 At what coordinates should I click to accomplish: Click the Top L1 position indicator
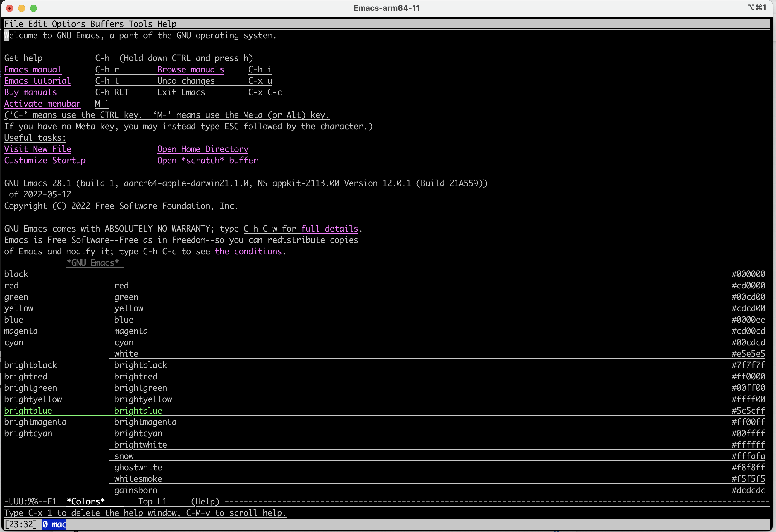click(x=153, y=501)
